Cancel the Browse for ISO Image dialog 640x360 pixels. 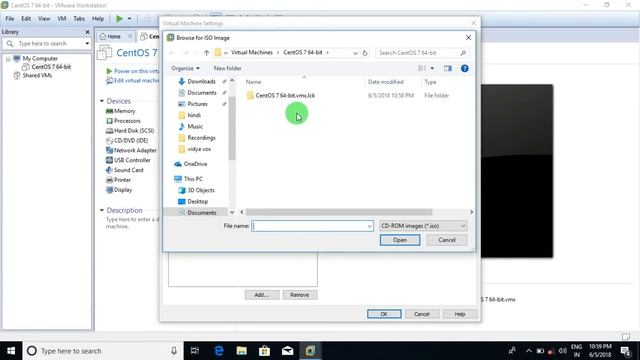447,240
